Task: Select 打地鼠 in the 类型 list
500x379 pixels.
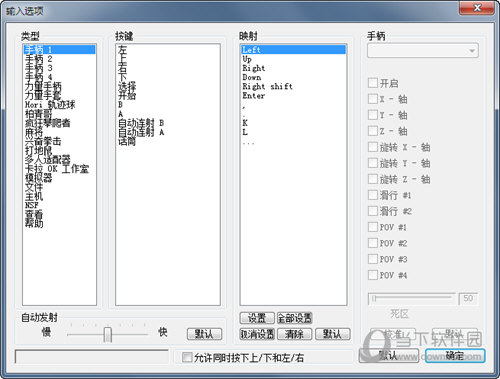Action: point(59,150)
